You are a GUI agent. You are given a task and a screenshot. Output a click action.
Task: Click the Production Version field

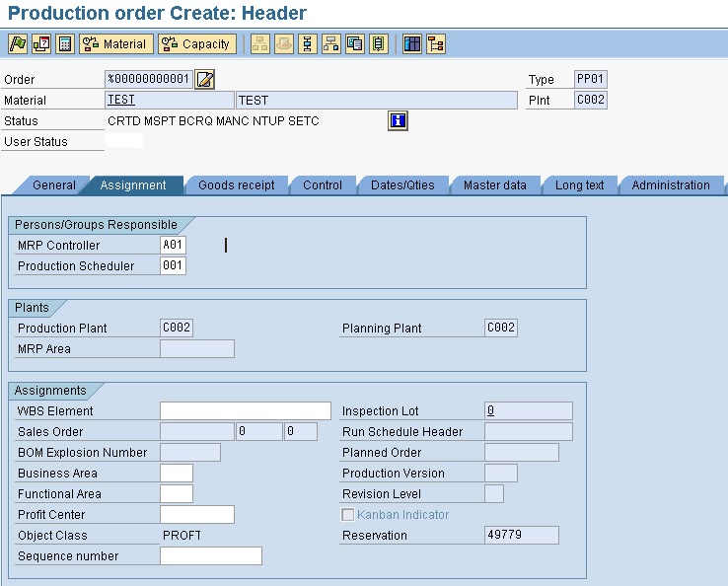tap(501, 474)
